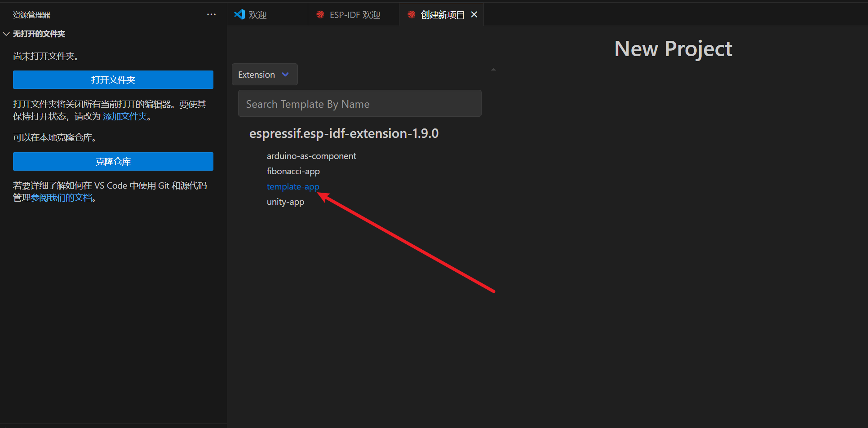
Task: Select the fibonacci-app template
Action: click(x=293, y=171)
